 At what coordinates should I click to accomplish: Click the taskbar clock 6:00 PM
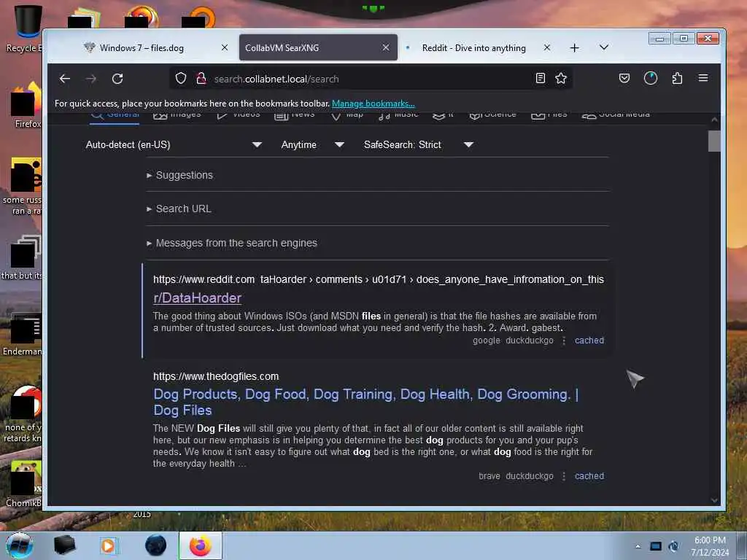(x=710, y=546)
